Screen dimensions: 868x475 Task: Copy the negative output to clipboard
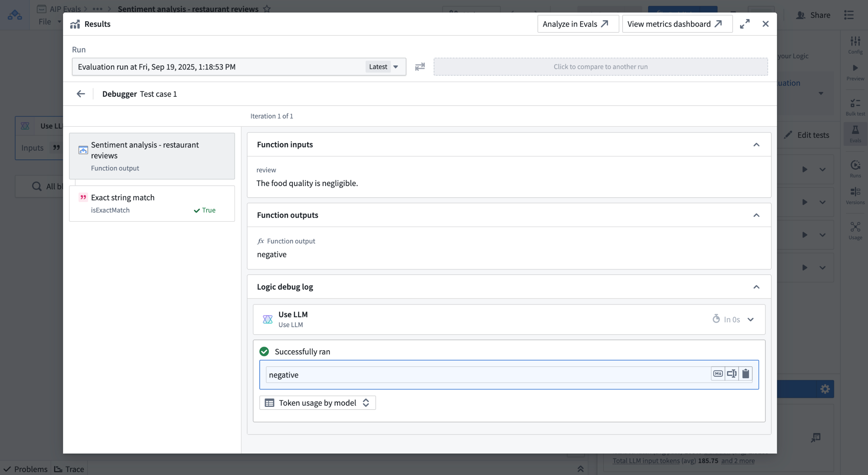tap(745, 374)
